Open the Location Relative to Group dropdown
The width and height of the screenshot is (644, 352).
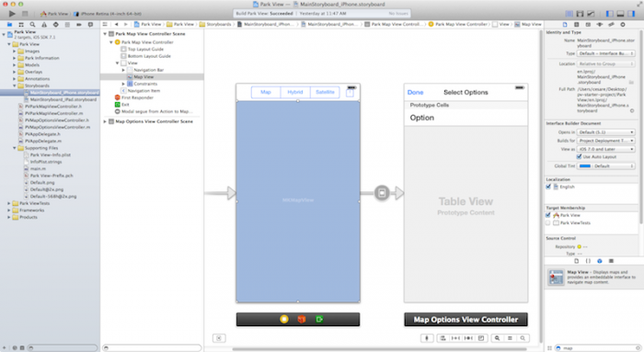click(x=605, y=64)
